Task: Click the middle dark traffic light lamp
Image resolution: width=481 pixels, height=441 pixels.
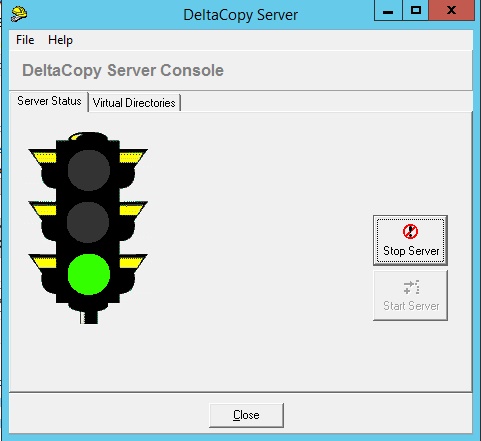Action: pos(88,222)
